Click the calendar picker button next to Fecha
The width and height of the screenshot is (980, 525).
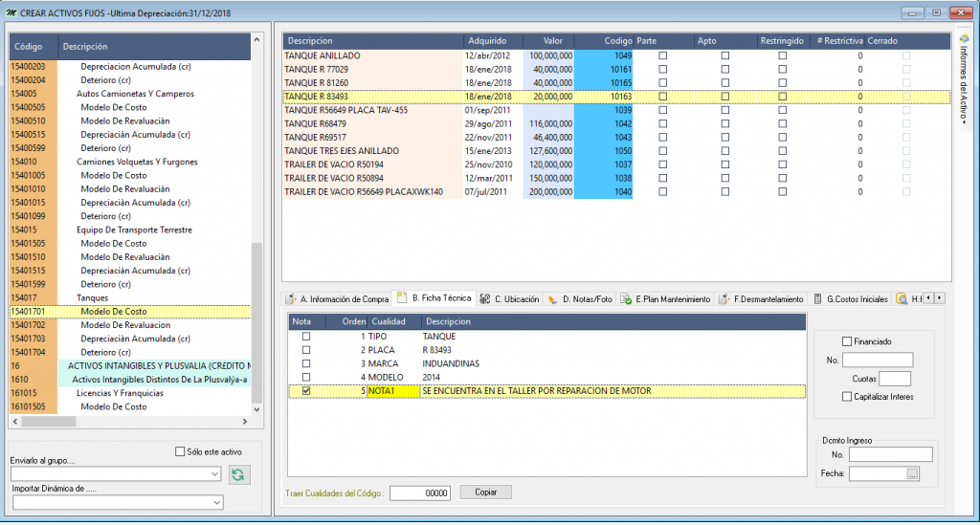[x=913, y=473]
